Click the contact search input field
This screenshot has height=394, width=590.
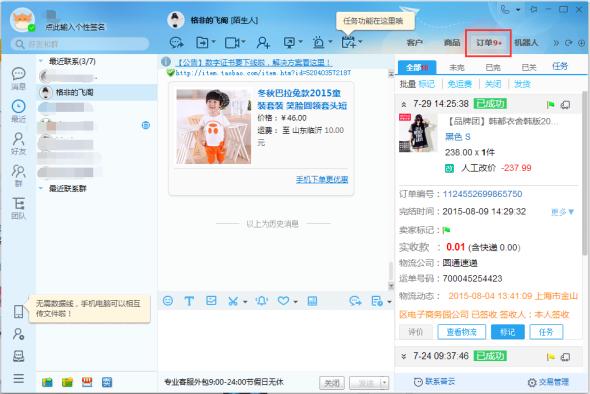(x=80, y=44)
